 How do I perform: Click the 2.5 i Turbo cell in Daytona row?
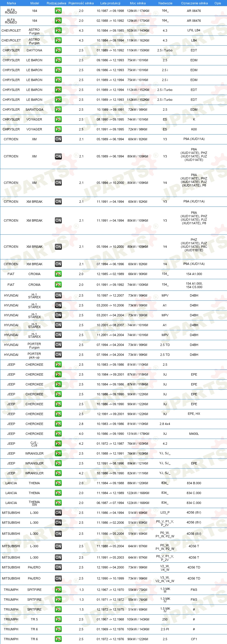(x=165, y=50)
